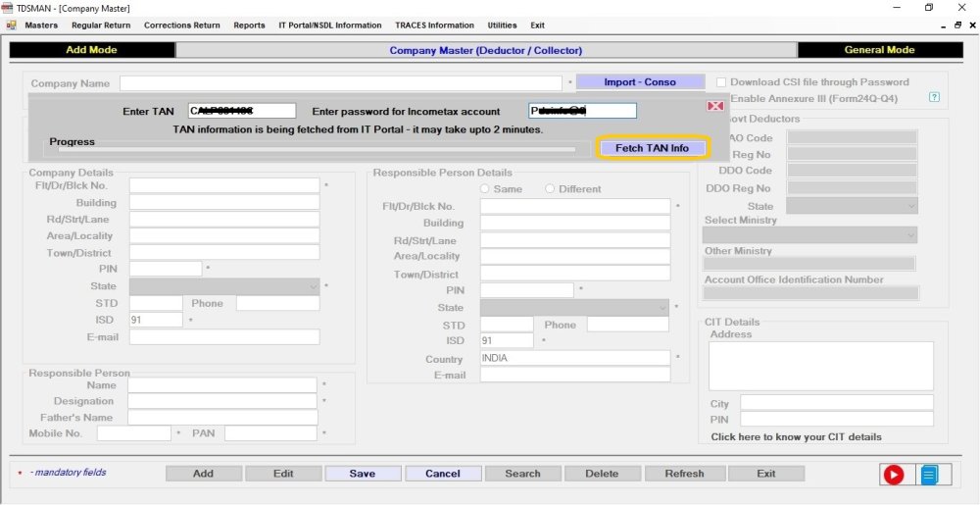Click the Responsible Person Name field
Viewport: 980px width, 505px height.
[222, 385]
